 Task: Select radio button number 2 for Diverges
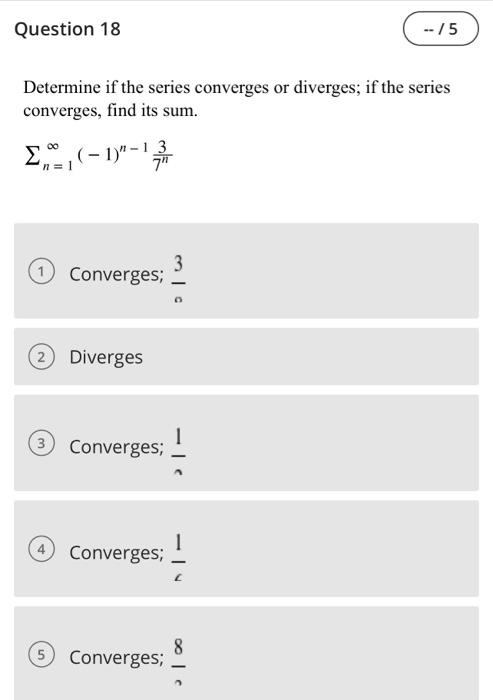41,357
